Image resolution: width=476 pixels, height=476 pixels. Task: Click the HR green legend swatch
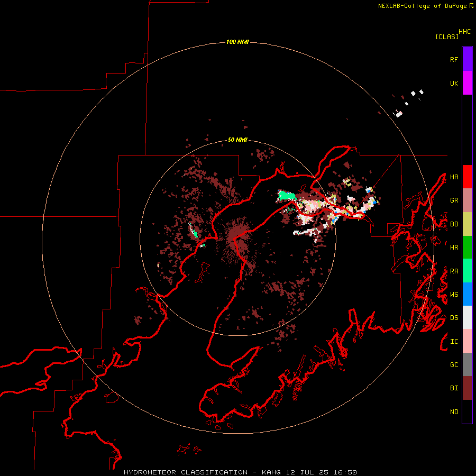(x=467, y=248)
